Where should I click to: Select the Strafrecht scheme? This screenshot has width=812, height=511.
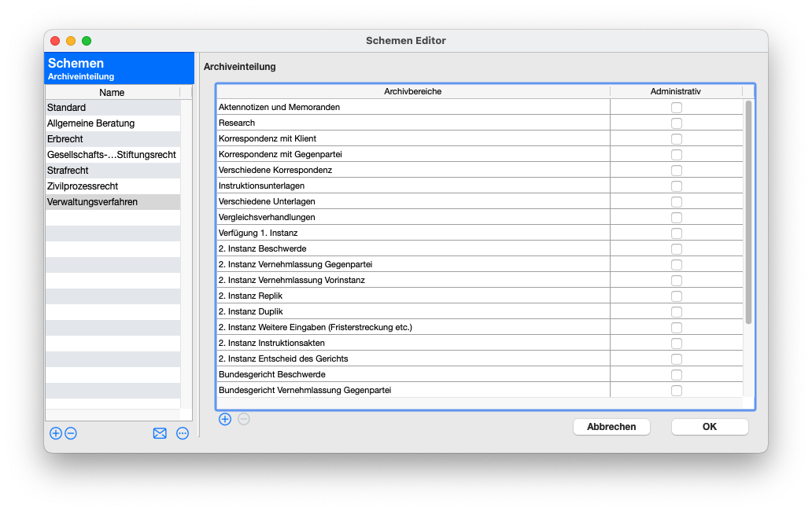[x=113, y=171]
